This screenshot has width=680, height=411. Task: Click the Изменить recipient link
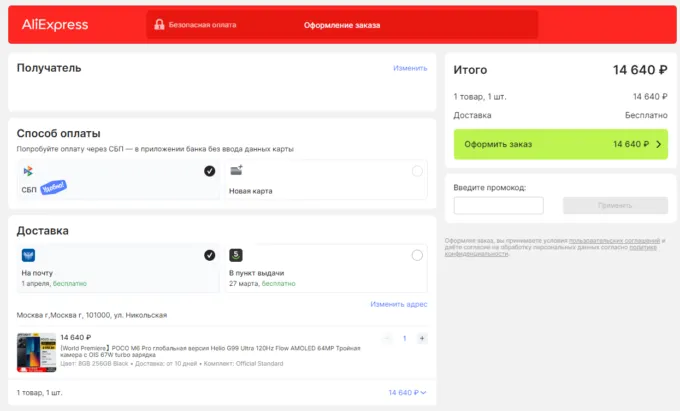[x=410, y=68]
